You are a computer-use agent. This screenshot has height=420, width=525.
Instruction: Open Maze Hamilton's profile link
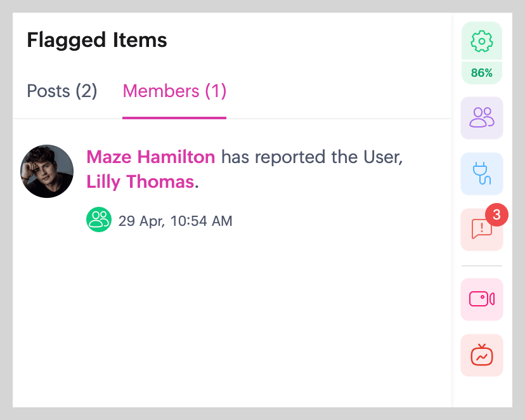coord(151,157)
